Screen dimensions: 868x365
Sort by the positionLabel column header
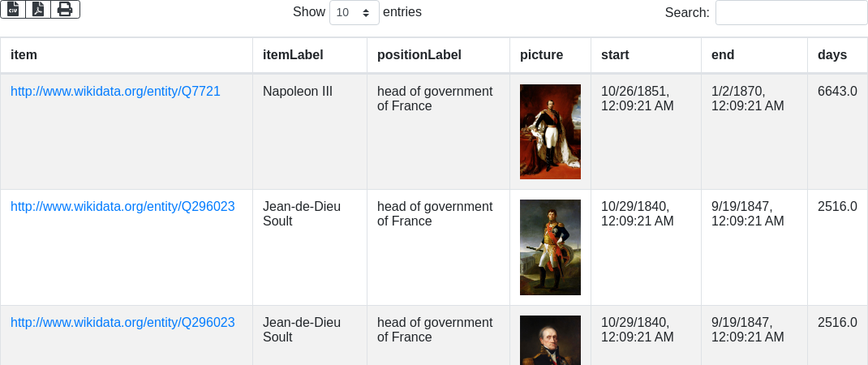[419, 55]
